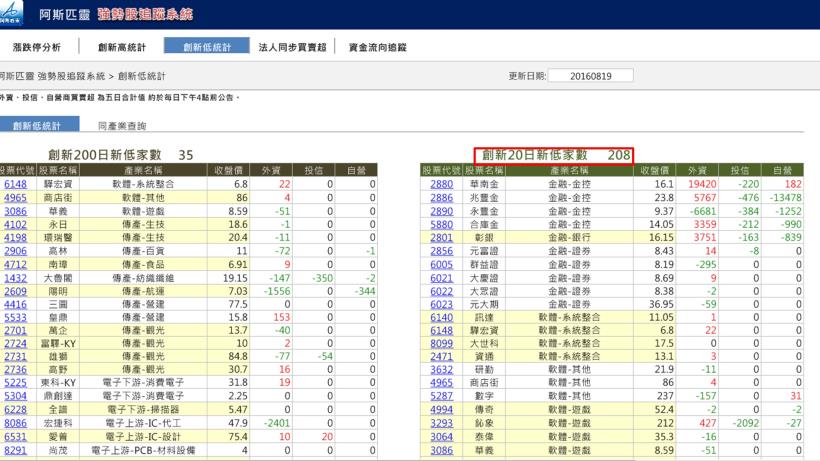Open stock code 6022 link
Screen dimensions: 820x461
441,291
